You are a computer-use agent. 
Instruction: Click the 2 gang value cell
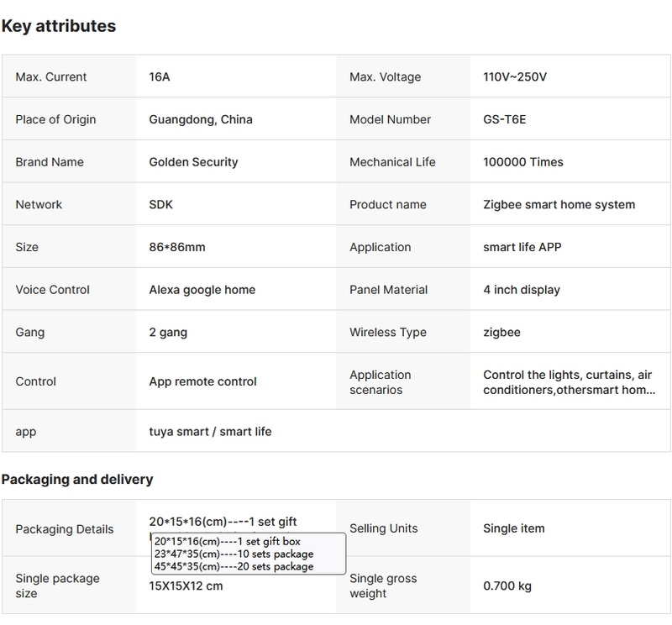[166, 332]
